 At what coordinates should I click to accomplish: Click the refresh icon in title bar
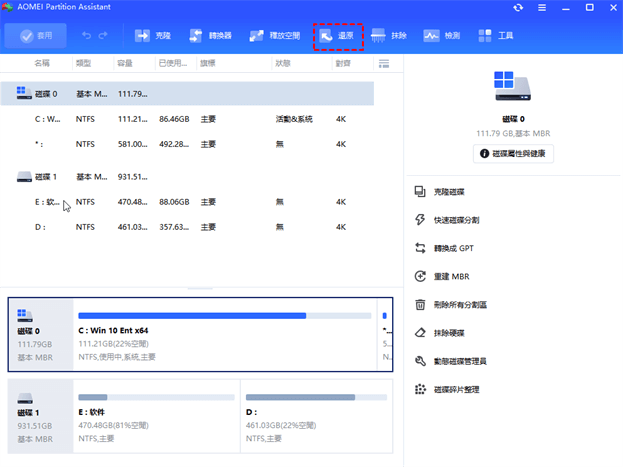pyautogui.click(x=518, y=8)
